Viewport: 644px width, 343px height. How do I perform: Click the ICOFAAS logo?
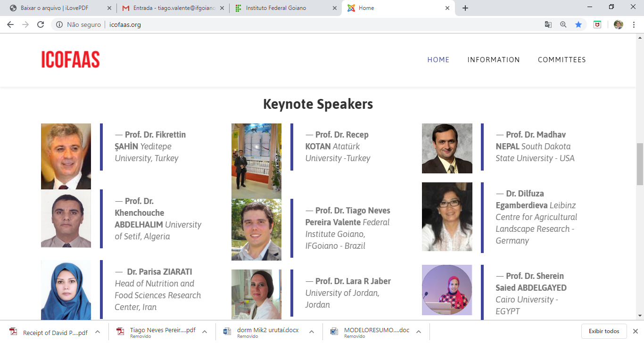point(71,60)
